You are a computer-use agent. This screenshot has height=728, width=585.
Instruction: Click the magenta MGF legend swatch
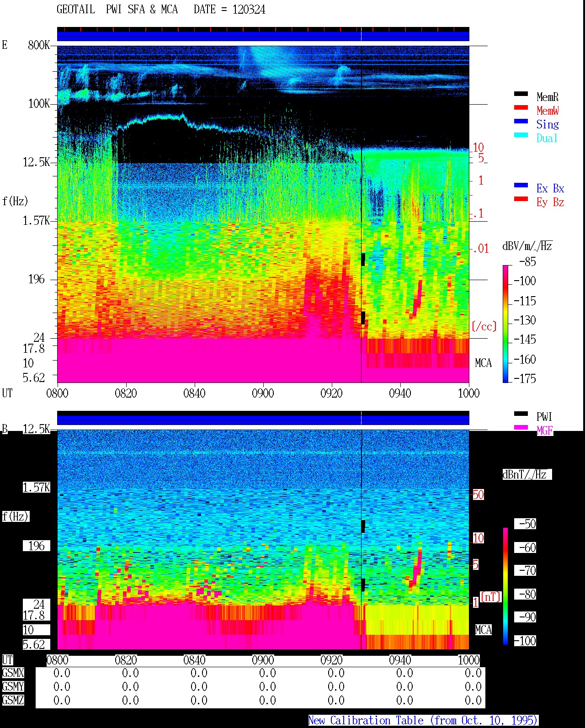(521, 427)
